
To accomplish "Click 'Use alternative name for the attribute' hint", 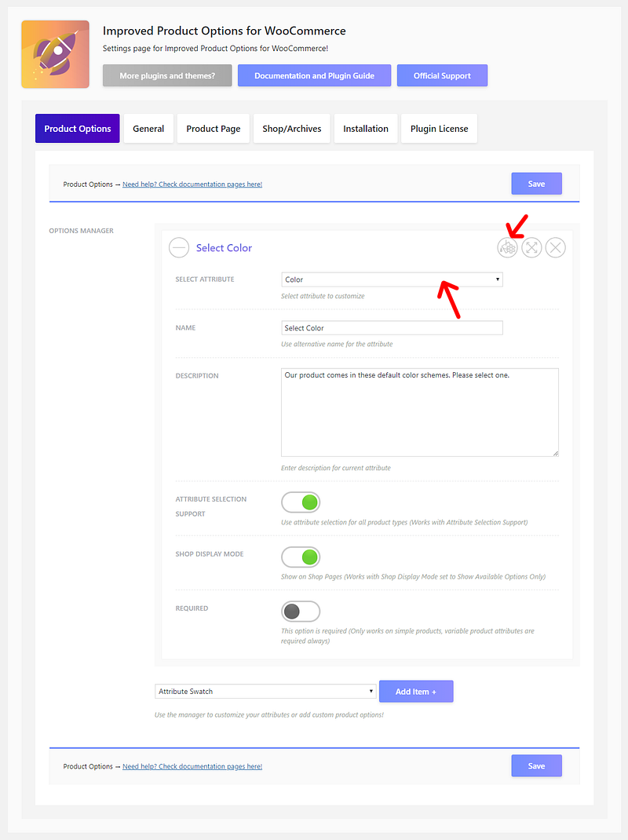I will tap(337, 345).
